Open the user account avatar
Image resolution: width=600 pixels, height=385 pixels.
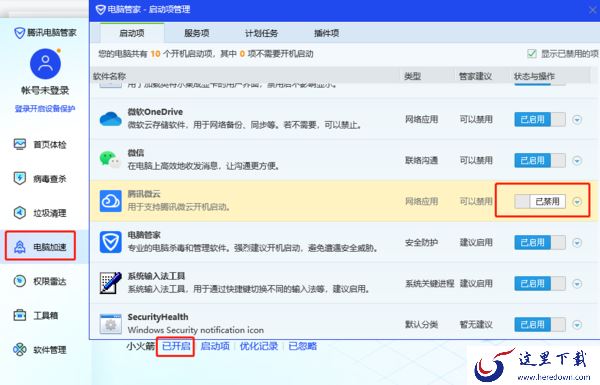[45, 64]
